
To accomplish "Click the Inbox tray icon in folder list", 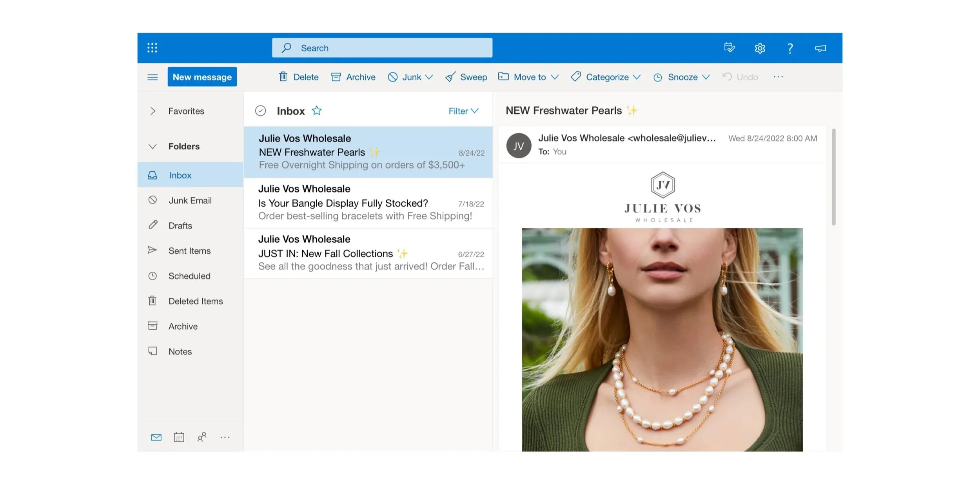I will coord(152,175).
